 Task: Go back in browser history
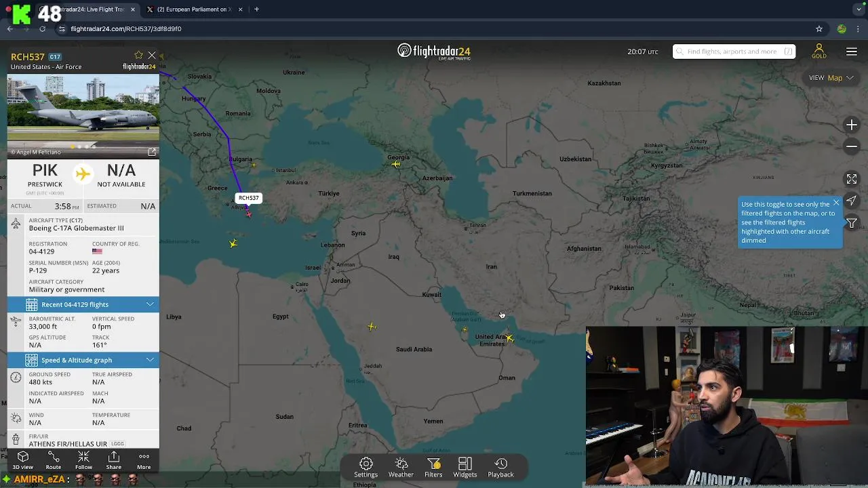[9, 29]
